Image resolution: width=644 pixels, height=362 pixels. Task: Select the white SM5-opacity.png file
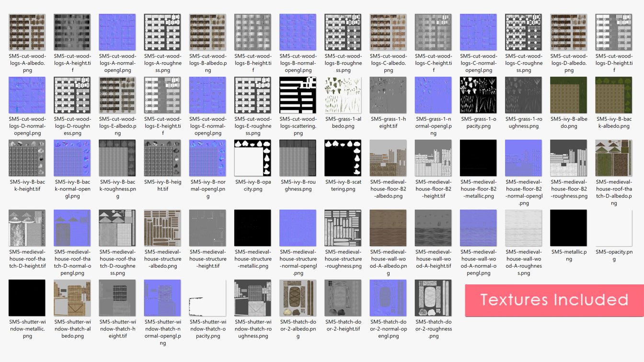[613, 228]
